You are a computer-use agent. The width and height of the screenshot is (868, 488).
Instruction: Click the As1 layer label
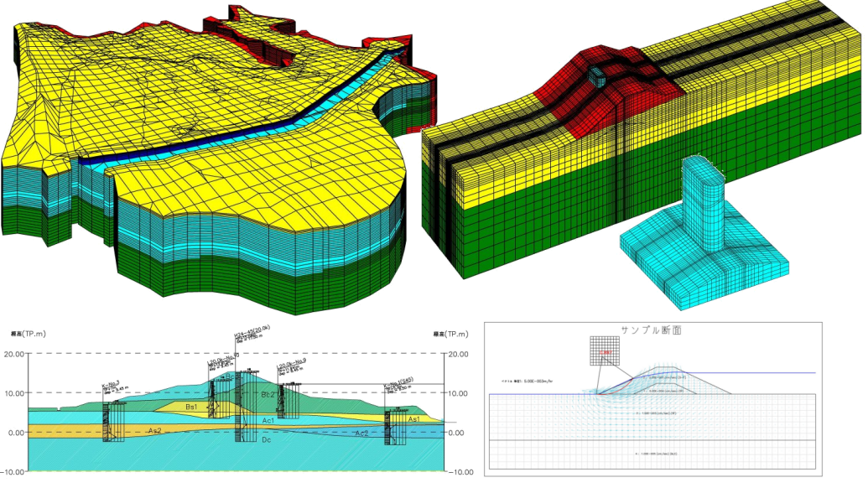[x=413, y=418]
